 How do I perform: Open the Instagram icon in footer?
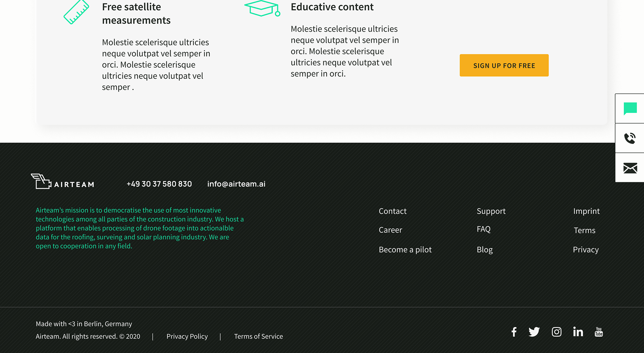coord(556,332)
